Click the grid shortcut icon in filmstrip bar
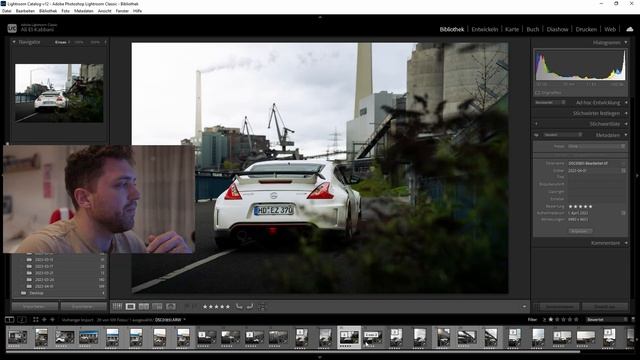This screenshot has height=360, width=640. tap(36, 320)
